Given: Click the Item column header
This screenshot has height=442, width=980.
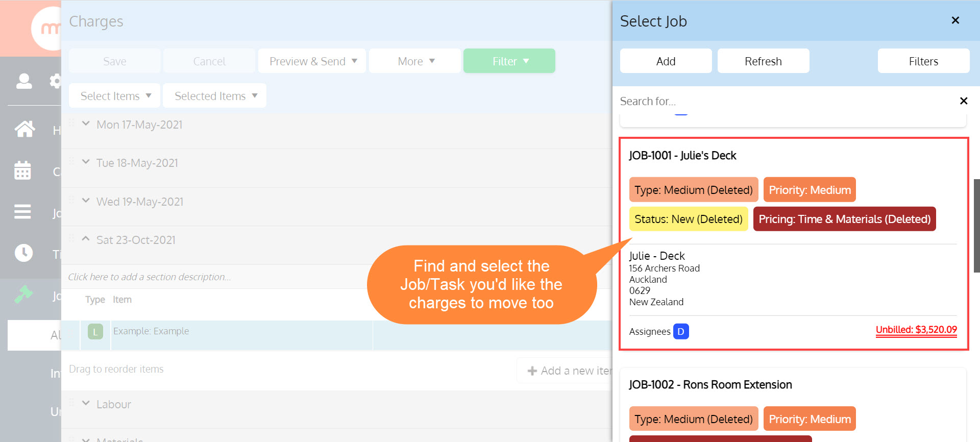Looking at the screenshot, I should pos(122,300).
